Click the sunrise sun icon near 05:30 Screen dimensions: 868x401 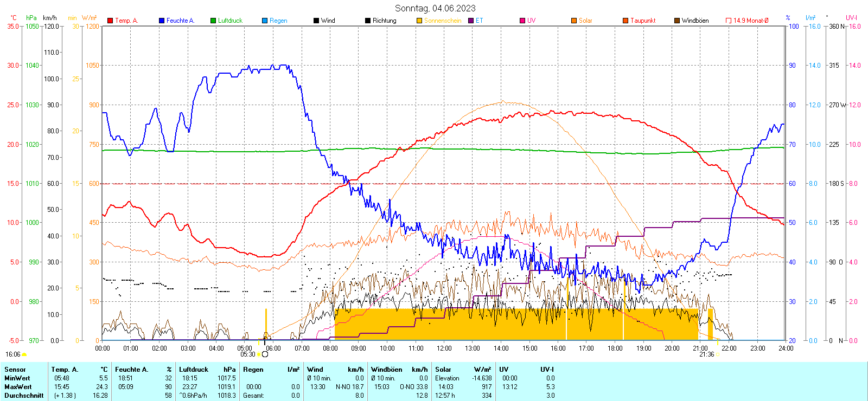click(265, 354)
